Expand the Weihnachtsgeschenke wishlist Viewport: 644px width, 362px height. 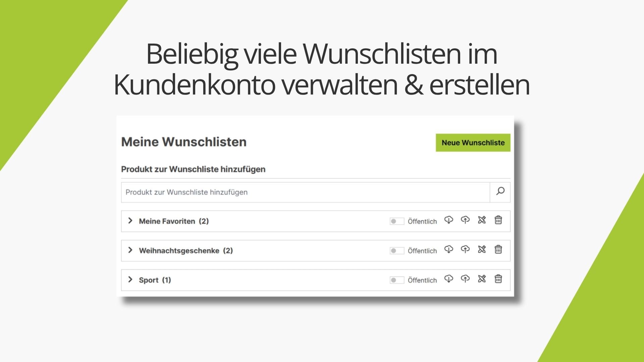coord(130,250)
